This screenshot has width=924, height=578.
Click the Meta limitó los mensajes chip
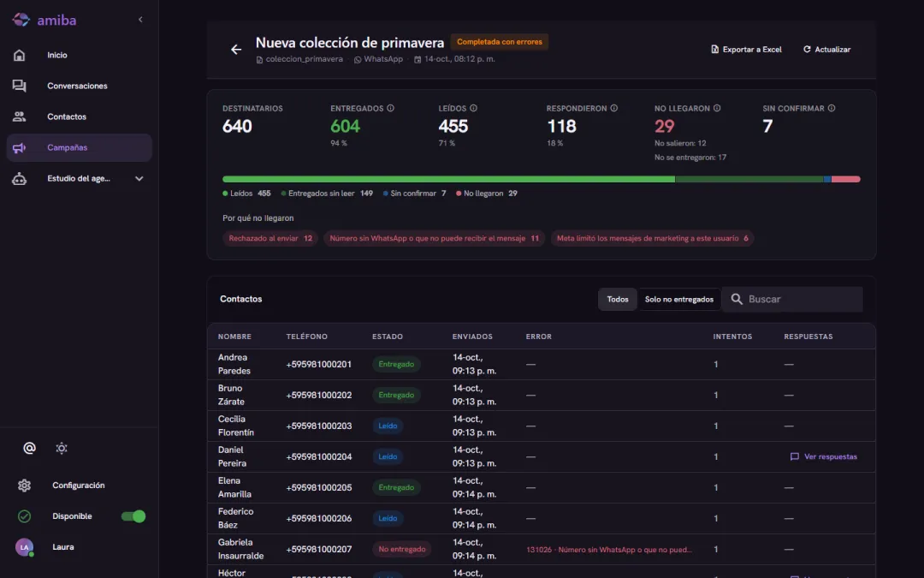(x=652, y=238)
